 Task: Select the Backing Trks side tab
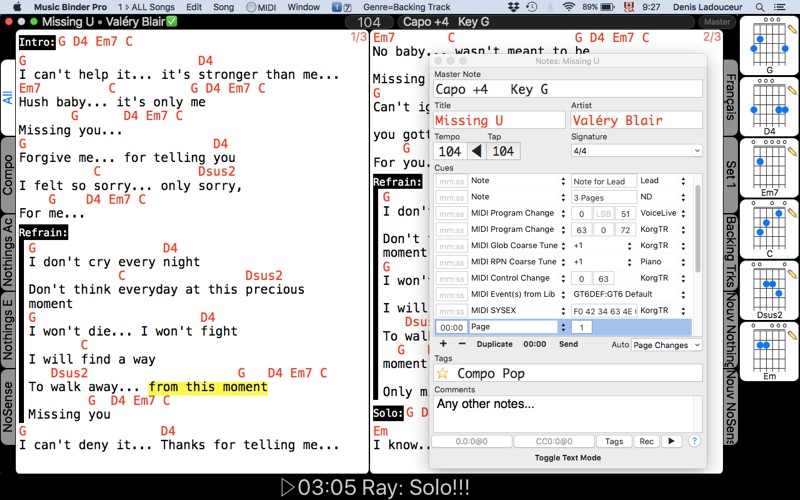pyautogui.click(x=731, y=252)
